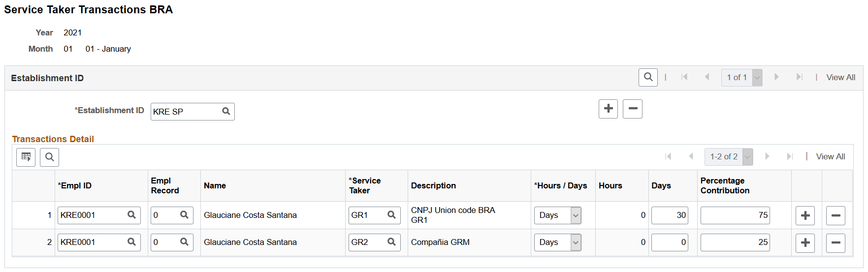This screenshot has height=272, width=868.
Task: Open Empl Record lookup in row 1
Action: (x=184, y=215)
